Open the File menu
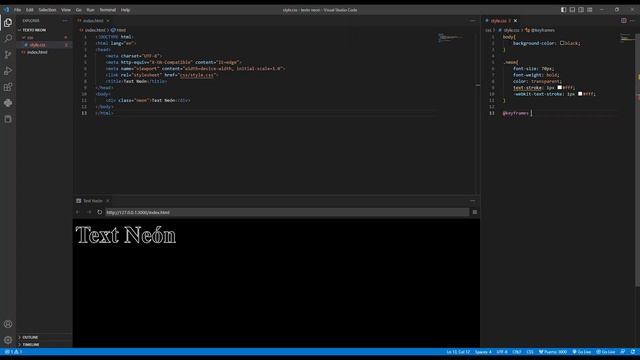The width and height of the screenshot is (640, 360). tap(18, 10)
